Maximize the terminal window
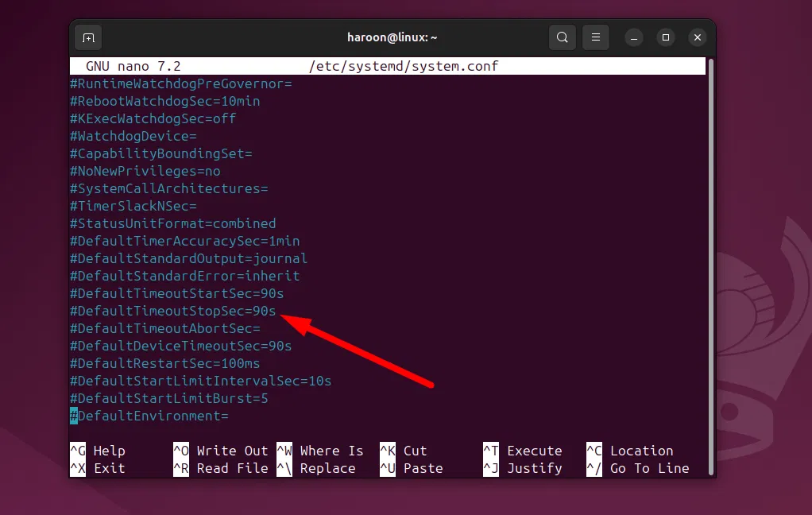The height and width of the screenshot is (515, 812). click(664, 37)
